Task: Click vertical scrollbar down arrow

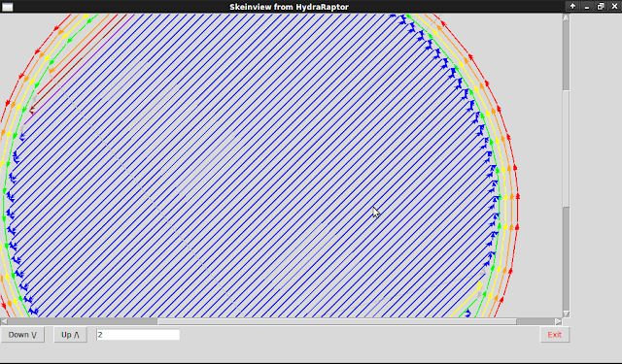Action: point(566,314)
